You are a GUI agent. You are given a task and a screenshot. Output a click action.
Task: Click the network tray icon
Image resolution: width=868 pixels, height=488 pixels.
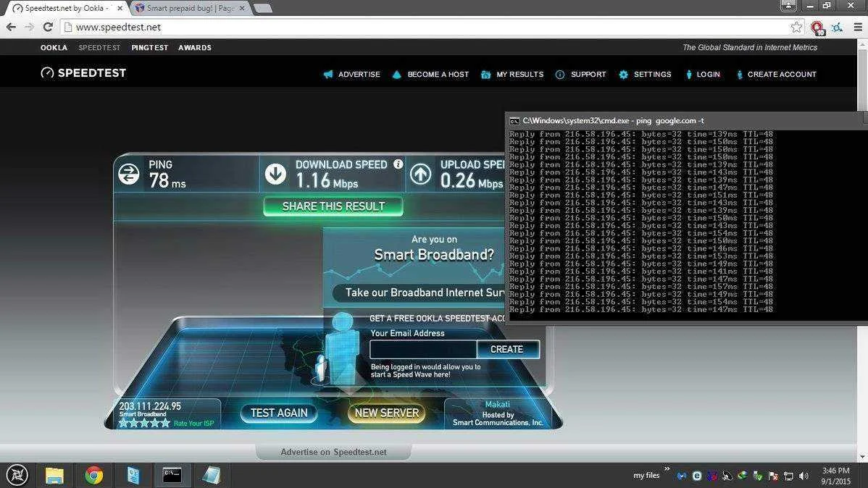(788, 476)
